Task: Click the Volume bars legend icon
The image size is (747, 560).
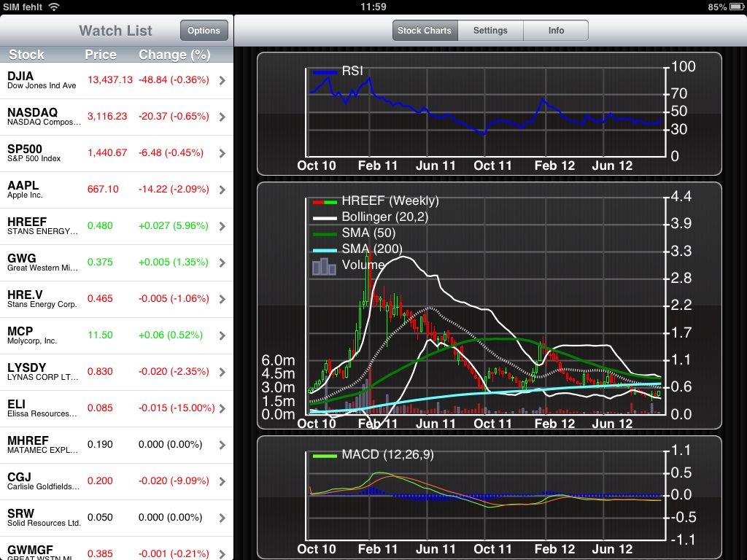Action: 325,266
